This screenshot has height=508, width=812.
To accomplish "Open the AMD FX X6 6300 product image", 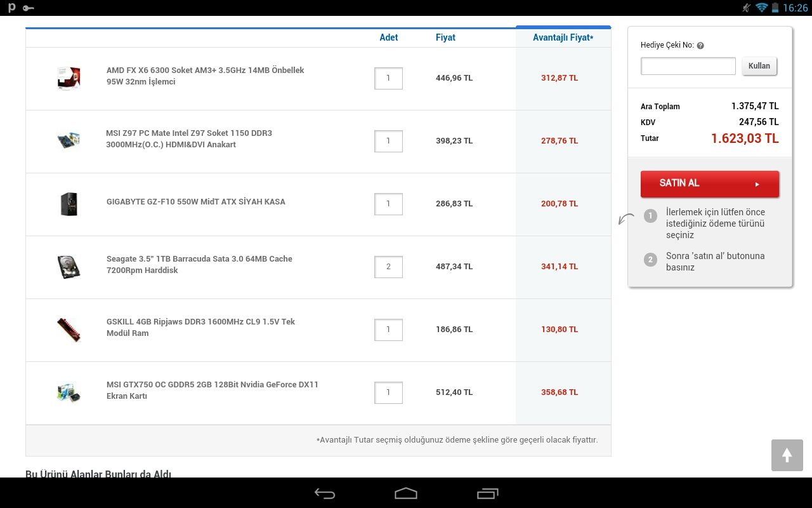I will pos(69,78).
